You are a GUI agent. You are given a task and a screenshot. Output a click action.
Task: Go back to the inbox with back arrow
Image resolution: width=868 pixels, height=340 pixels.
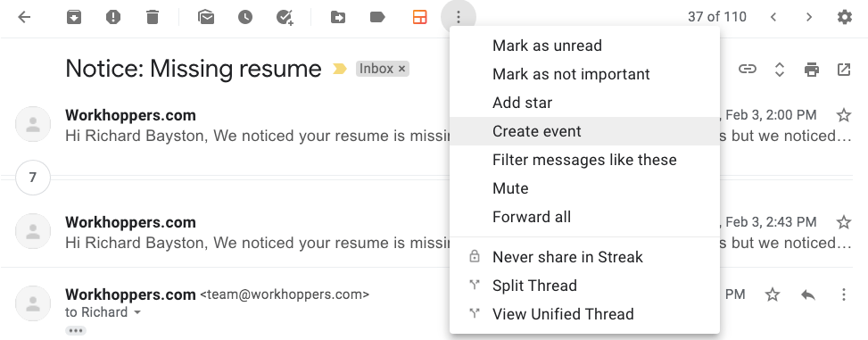tap(24, 17)
